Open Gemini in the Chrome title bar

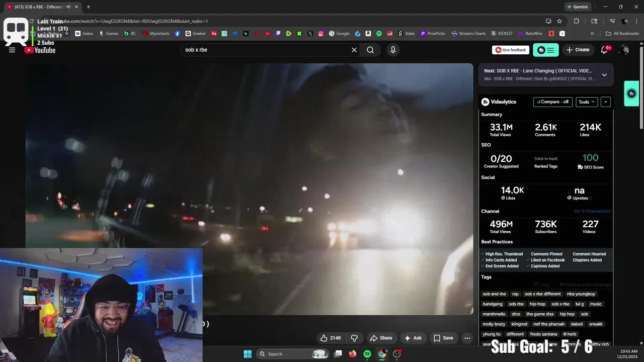coord(577,7)
